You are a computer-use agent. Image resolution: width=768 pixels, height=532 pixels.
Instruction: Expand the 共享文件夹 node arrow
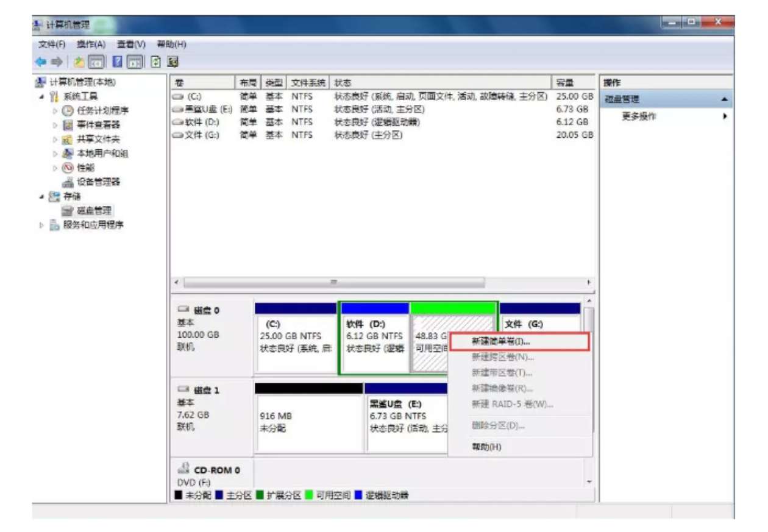click(x=55, y=140)
